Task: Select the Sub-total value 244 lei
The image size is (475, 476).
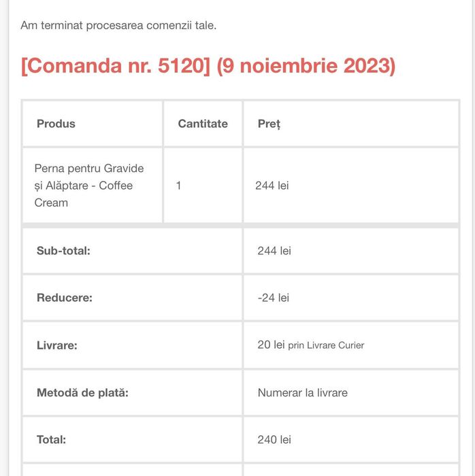Action: click(274, 251)
